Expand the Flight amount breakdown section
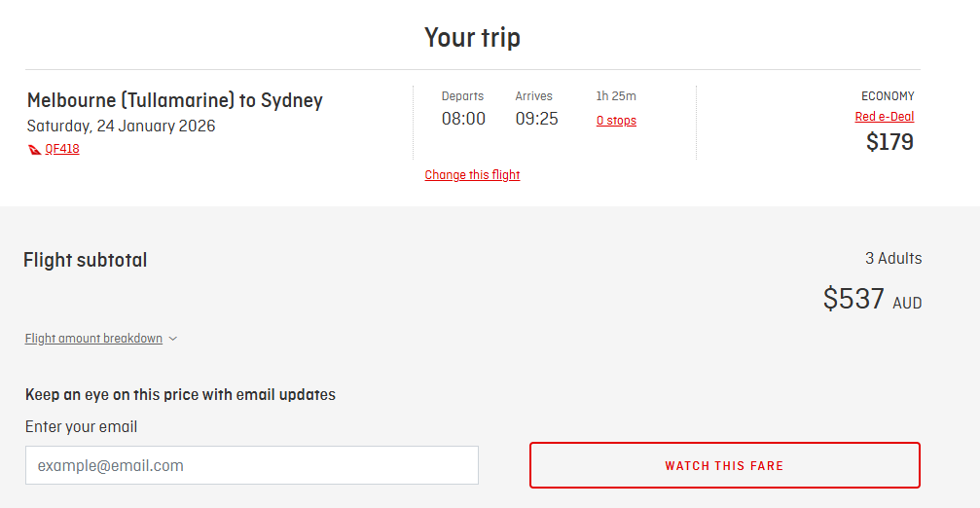980x508 pixels. click(x=93, y=339)
